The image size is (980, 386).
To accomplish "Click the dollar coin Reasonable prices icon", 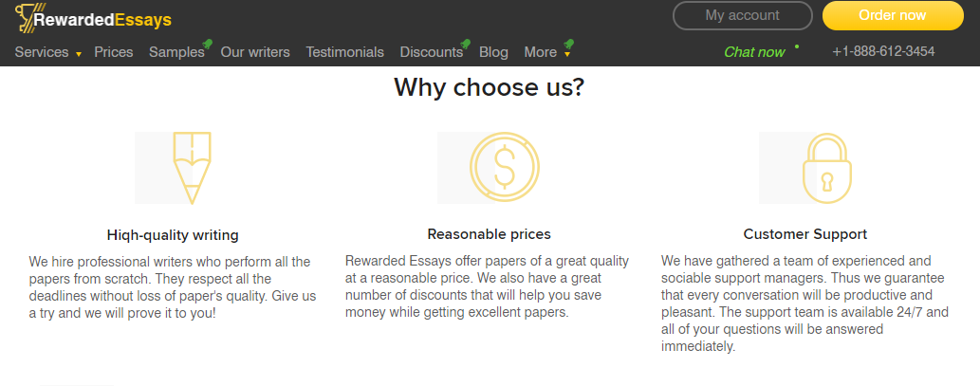I will [x=504, y=168].
